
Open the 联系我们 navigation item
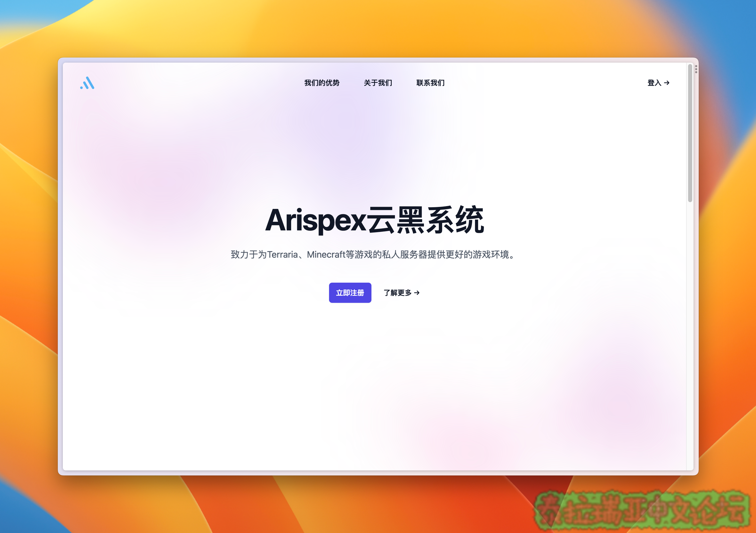pyautogui.click(x=430, y=83)
